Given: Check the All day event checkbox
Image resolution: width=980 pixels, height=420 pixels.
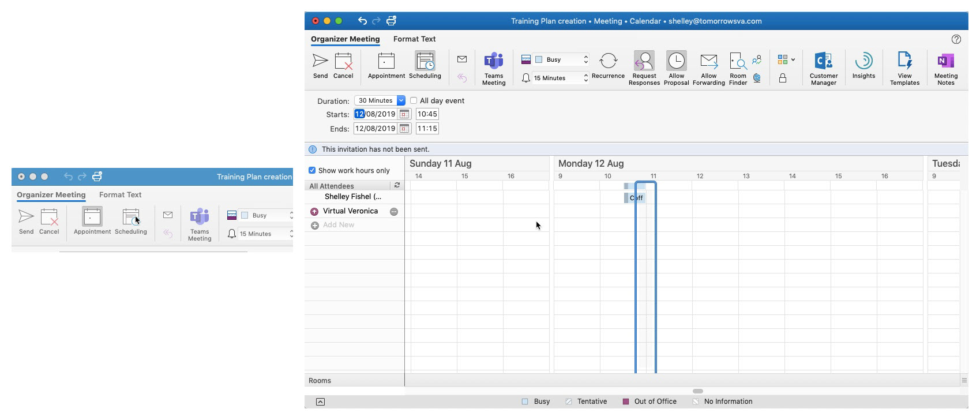Looking at the screenshot, I should click(x=414, y=100).
